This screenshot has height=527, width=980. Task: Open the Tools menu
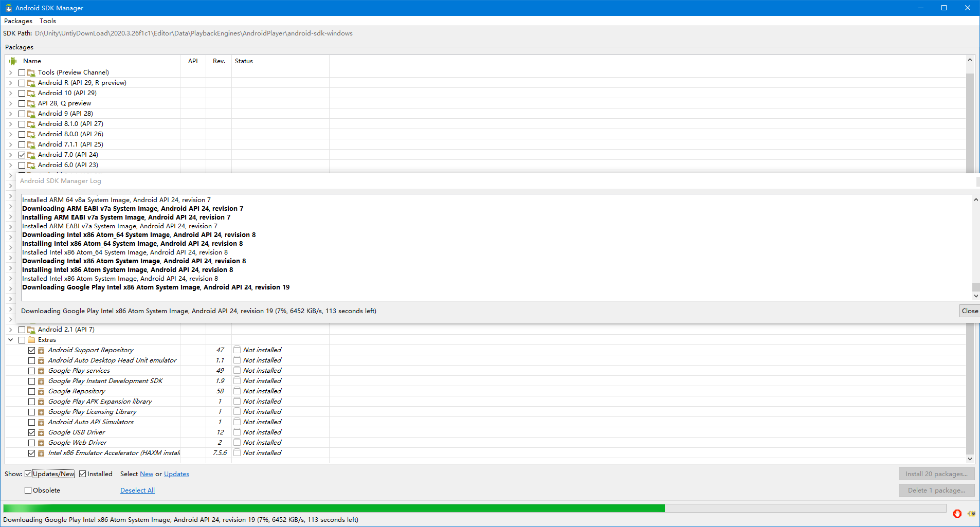(48, 21)
